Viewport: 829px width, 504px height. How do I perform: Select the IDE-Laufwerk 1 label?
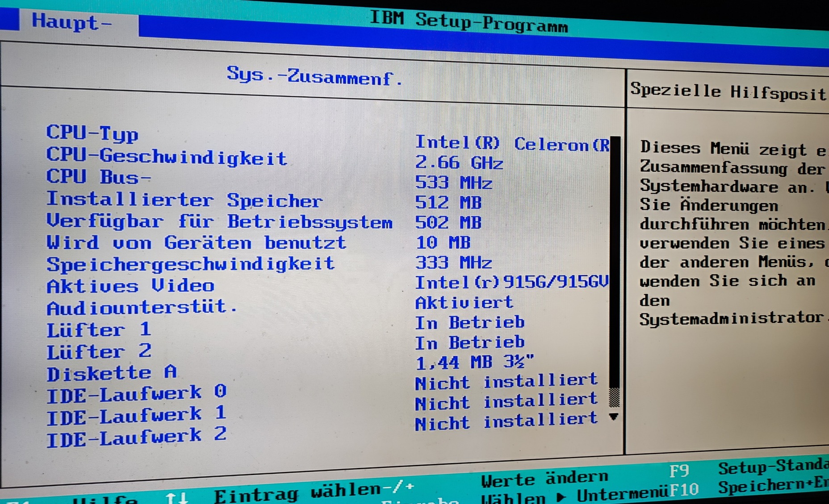[x=137, y=416]
